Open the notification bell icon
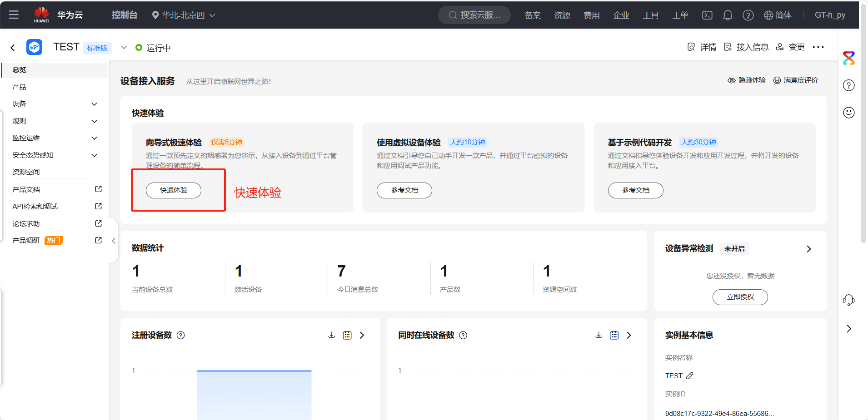868x420 pixels. tap(728, 15)
